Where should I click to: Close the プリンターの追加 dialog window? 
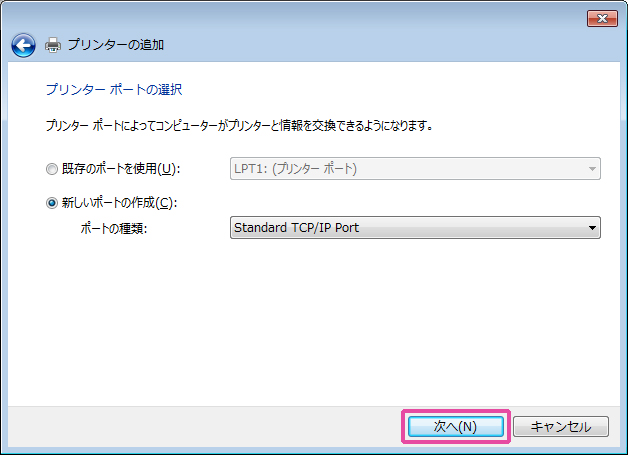[601, 18]
